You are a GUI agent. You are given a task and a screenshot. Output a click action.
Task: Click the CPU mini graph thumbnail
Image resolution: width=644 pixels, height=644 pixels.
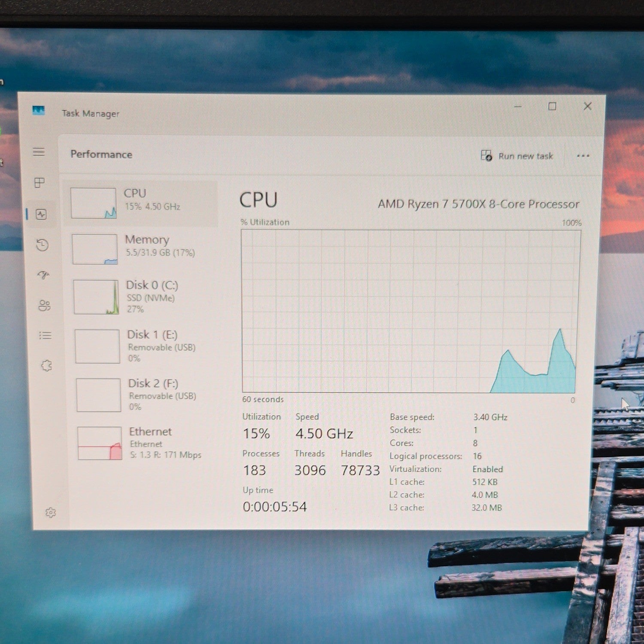point(93,203)
